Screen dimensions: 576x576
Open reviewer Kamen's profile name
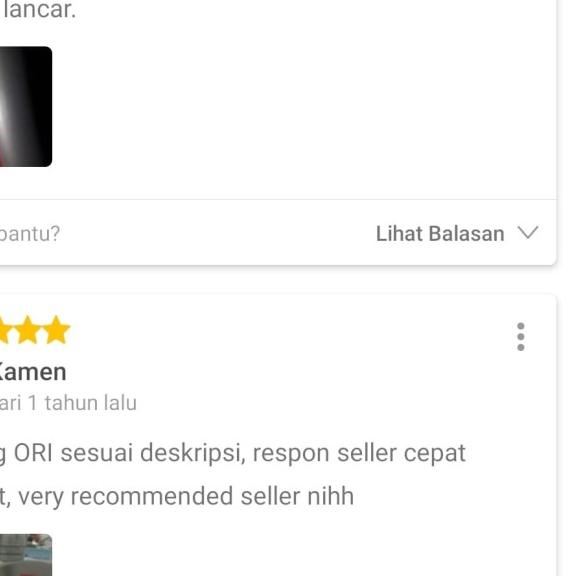coord(33,372)
